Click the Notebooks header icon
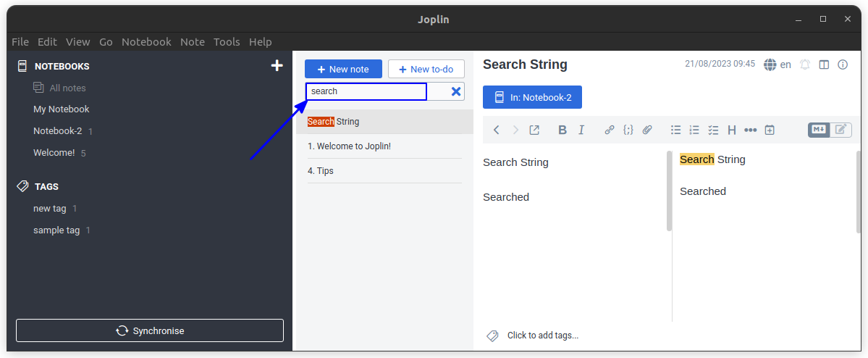The height and width of the screenshot is (358, 868). pos(22,66)
